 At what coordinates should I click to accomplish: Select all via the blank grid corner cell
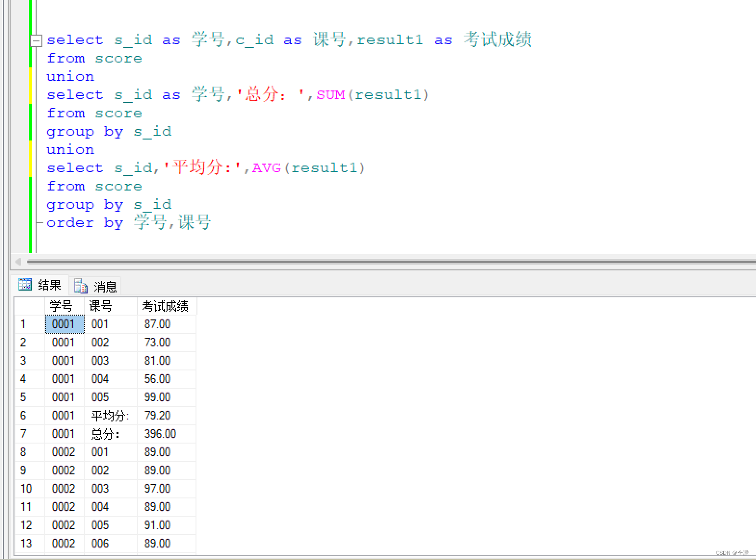(30, 306)
